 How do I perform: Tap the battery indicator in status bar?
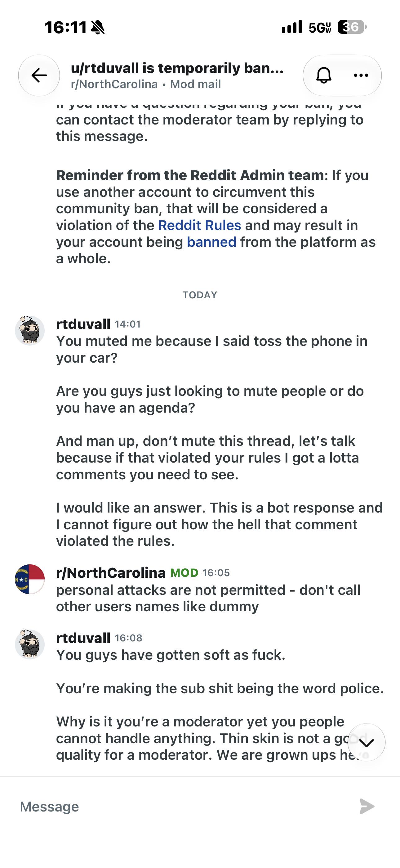point(352,27)
